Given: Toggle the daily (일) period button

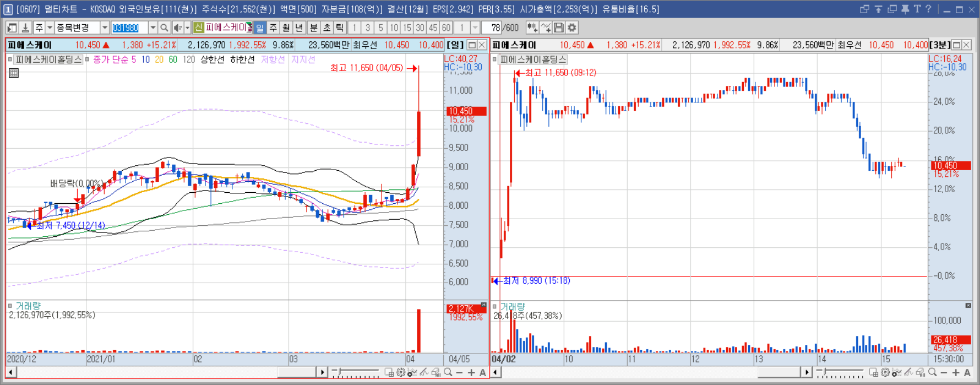Looking at the screenshot, I should tap(260, 28).
